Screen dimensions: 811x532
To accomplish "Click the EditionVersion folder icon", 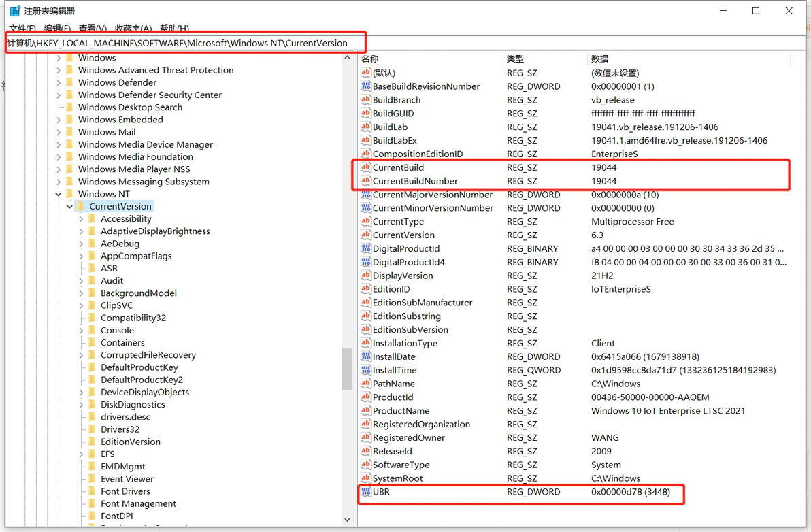I will click(x=92, y=442).
